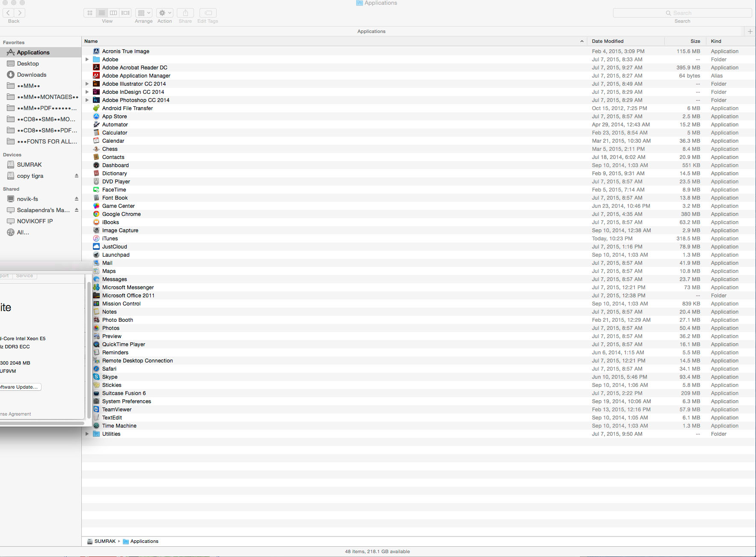The height and width of the screenshot is (557, 756).
Task: Select the Service tab in background window
Action: (x=24, y=276)
